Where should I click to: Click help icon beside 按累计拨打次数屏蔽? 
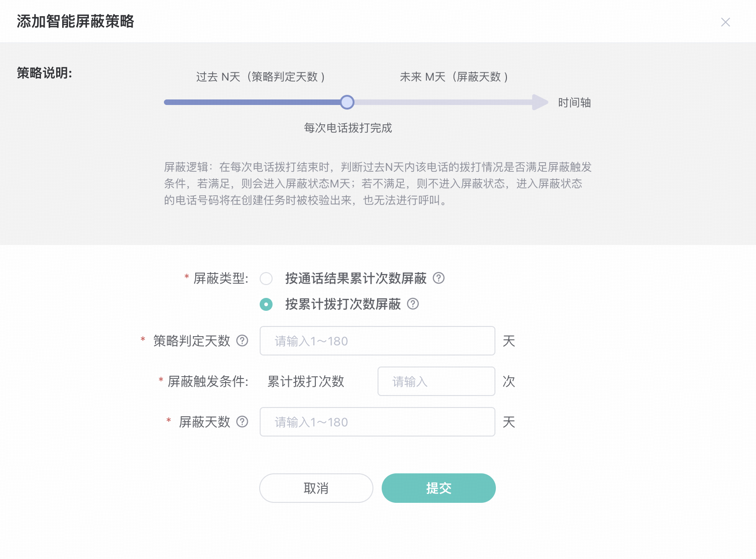pos(413,304)
